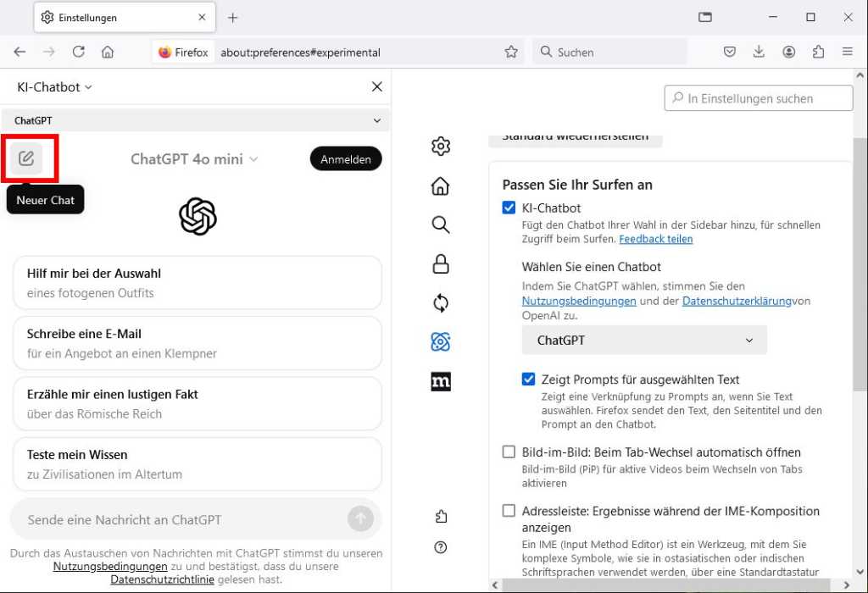Uncheck Zeigt Prompts für ausgewählten Text
868x593 pixels.
point(528,380)
